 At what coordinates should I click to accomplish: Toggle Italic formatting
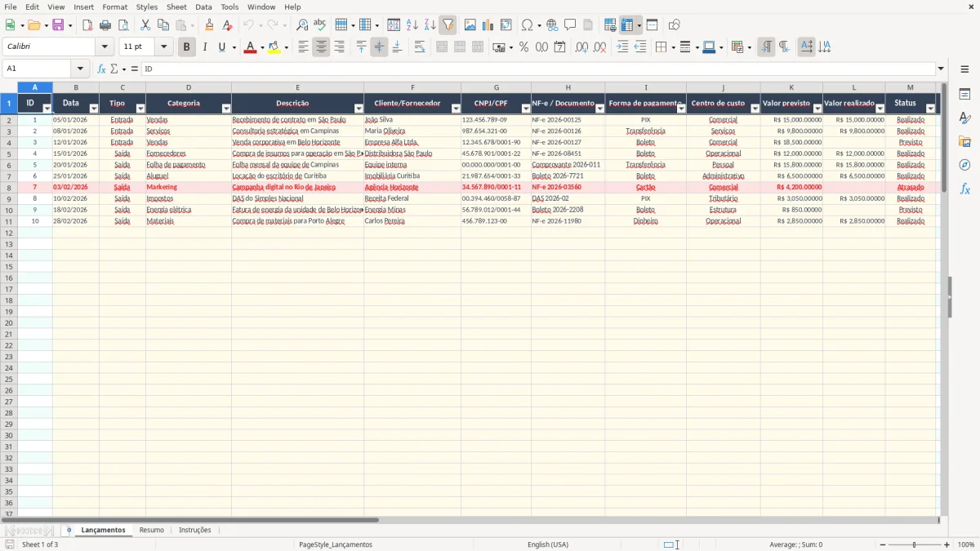pyautogui.click(x=204, y=47)
